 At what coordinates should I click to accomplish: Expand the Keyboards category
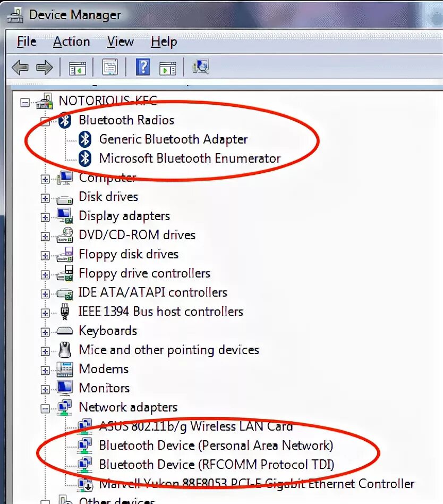click(x=45, y=332)
